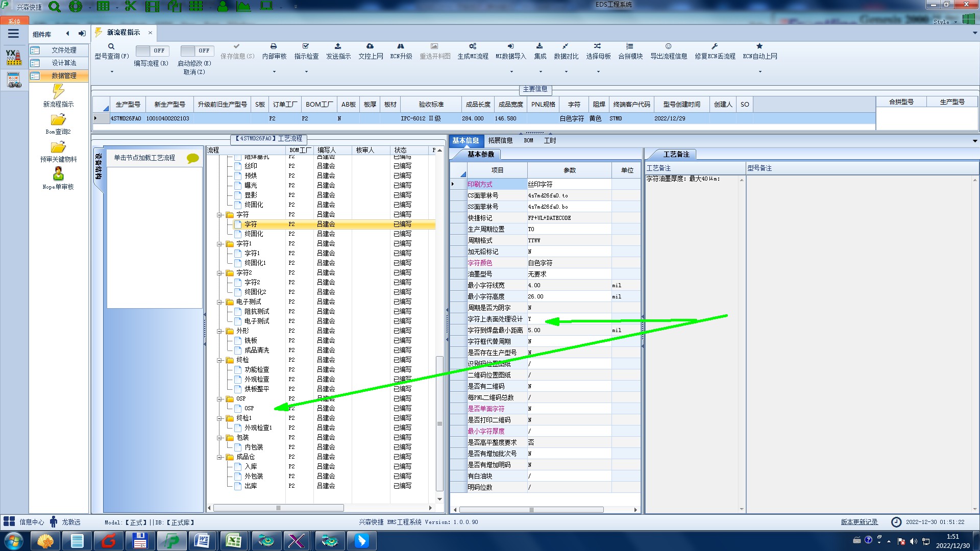The image size is (980, 551).
Task: Collapse the 字符 folder node
Action: click(219, 215)
